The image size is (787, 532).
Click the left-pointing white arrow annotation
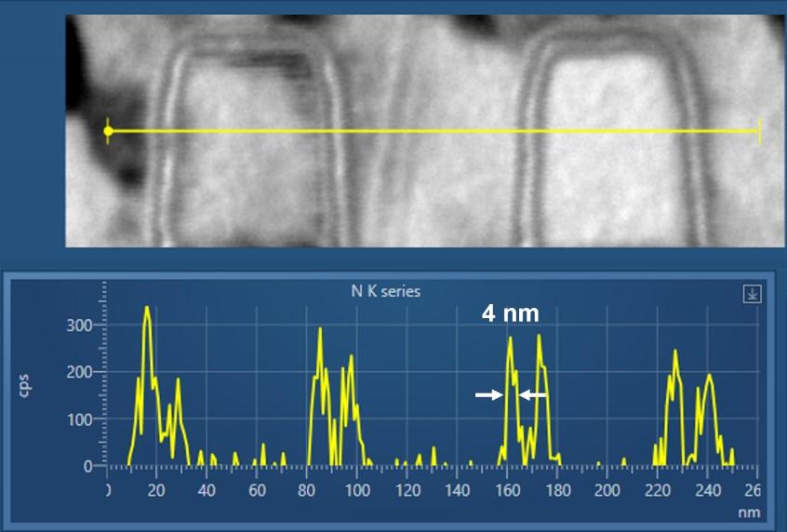(x=532, y=395)
